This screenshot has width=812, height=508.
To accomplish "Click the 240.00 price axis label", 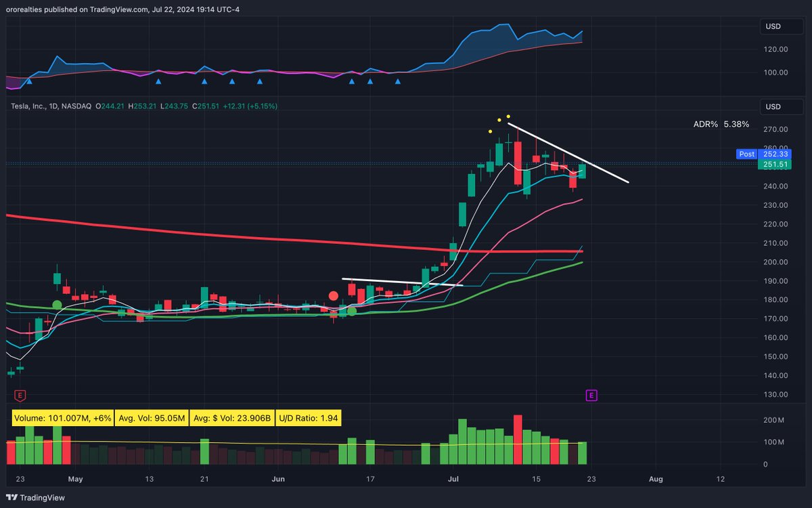I will (774, 186).
